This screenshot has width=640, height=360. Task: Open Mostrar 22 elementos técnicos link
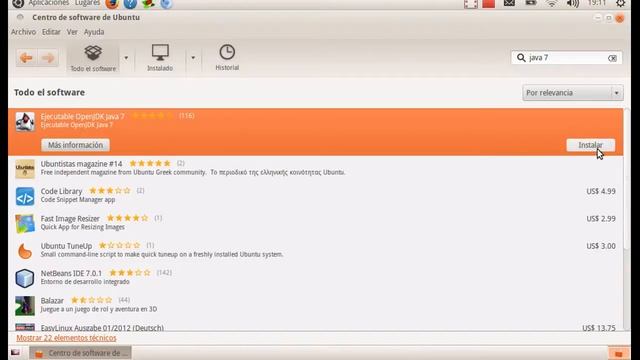[x=66, y=338]
